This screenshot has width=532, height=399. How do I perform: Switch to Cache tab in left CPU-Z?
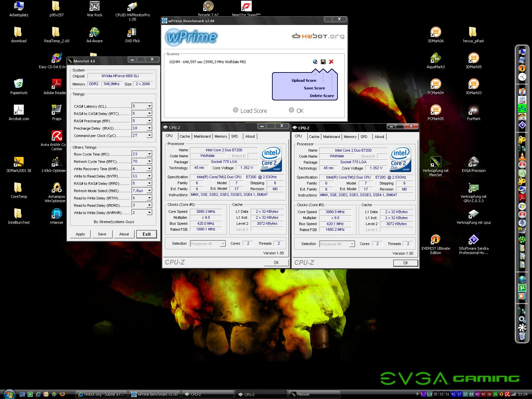coord(185,136)
